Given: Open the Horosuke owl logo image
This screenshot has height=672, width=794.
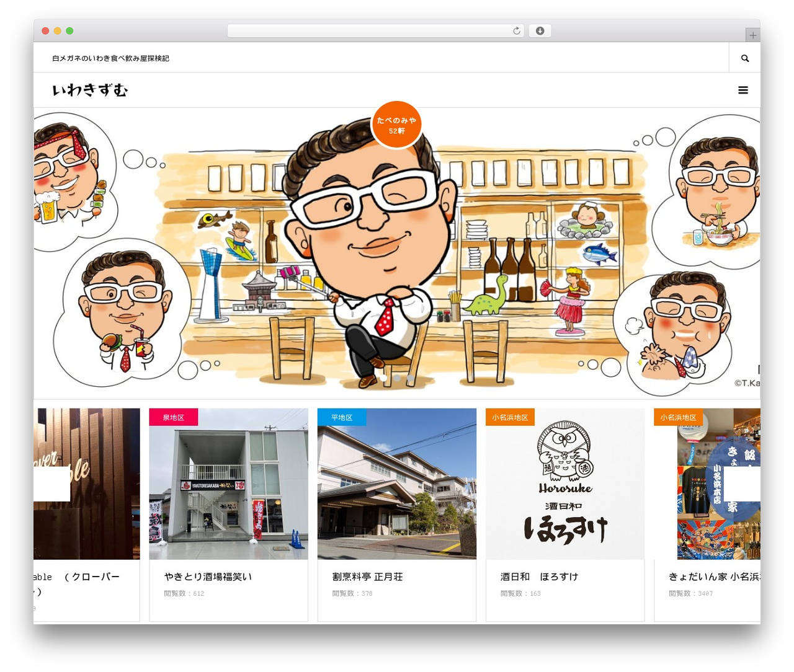Looking at the screenshot, I should pos(565,484).
